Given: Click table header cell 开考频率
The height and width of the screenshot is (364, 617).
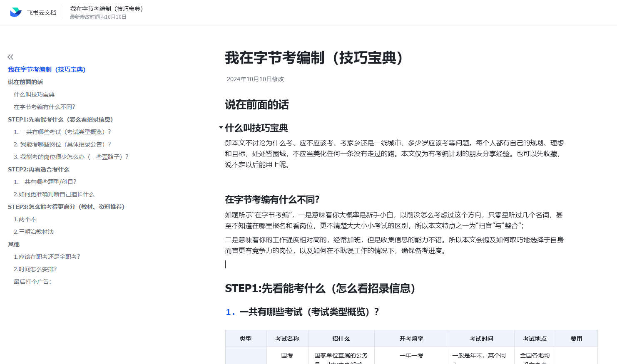Looking at the screenshot, I should 411,339.
